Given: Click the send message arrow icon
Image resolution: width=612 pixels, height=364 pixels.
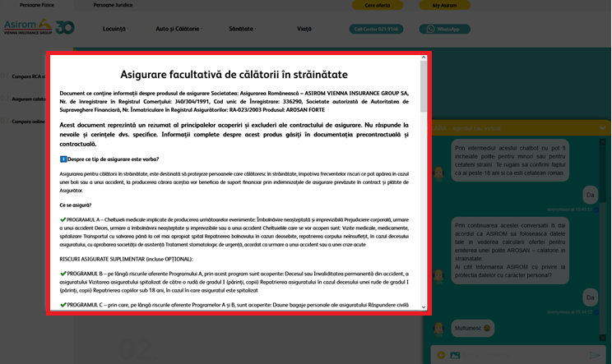Looking at the screenshot, I should point(595,355).
